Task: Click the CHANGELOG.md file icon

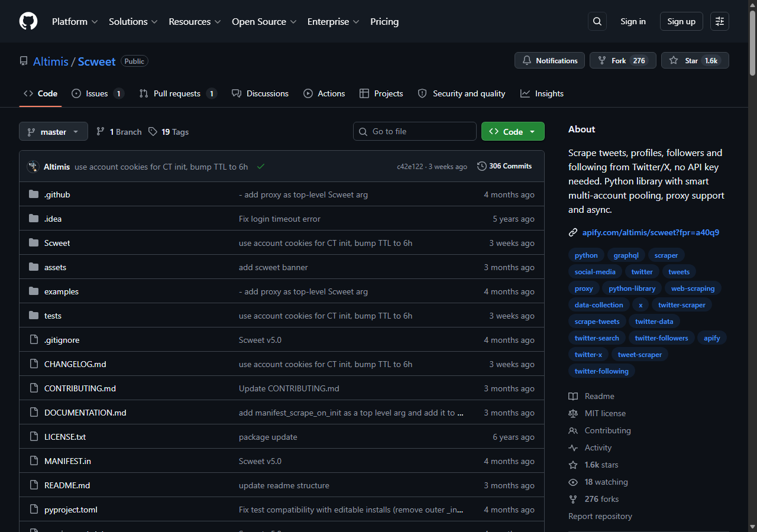Action: [x=34, y=364]
